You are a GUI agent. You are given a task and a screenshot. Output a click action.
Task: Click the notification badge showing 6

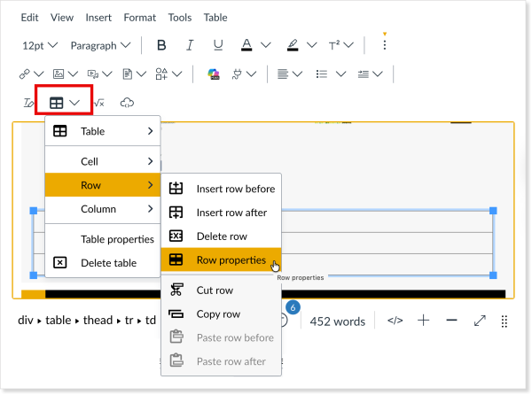pos(293,307)
